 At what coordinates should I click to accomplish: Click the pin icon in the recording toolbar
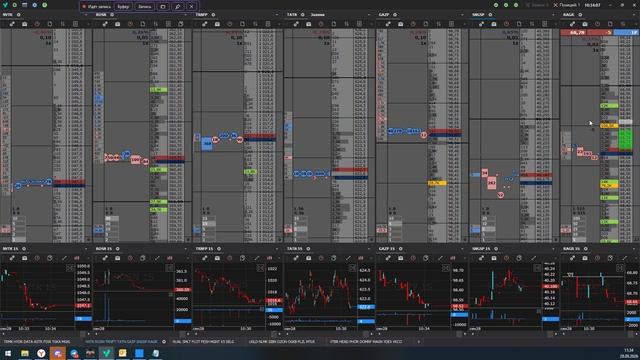point(178,7)
